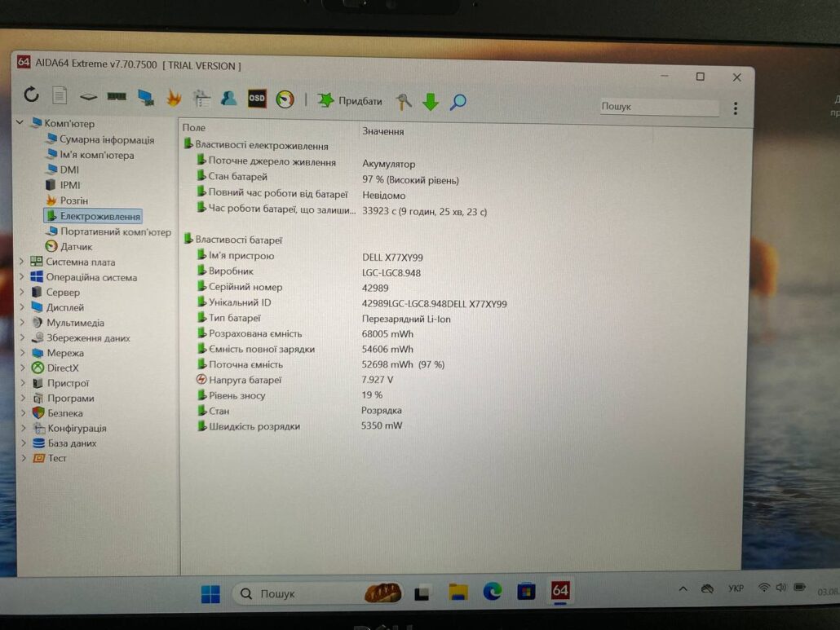This screenshot has width=840, height=630.
Task: Launch Microsoft Edge from the taskbar
Action: click(x=493, y=592)
